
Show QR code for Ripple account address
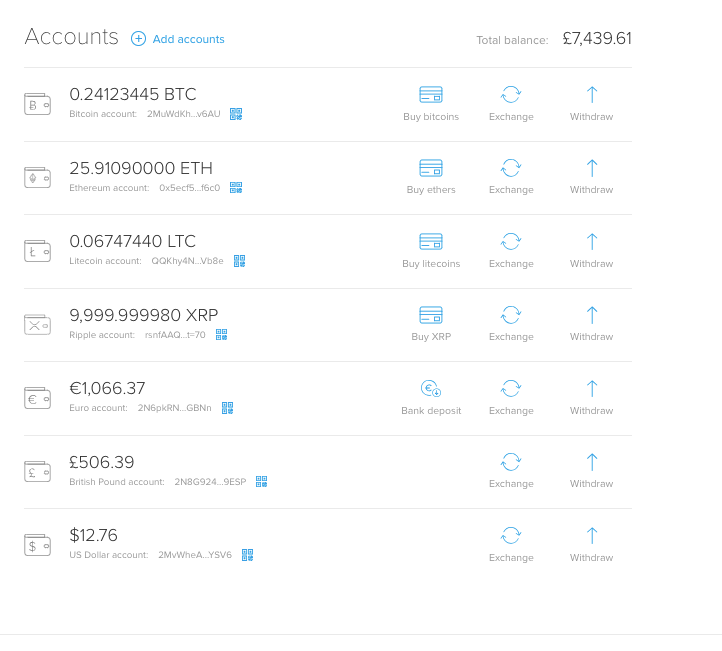click(221, 335)
